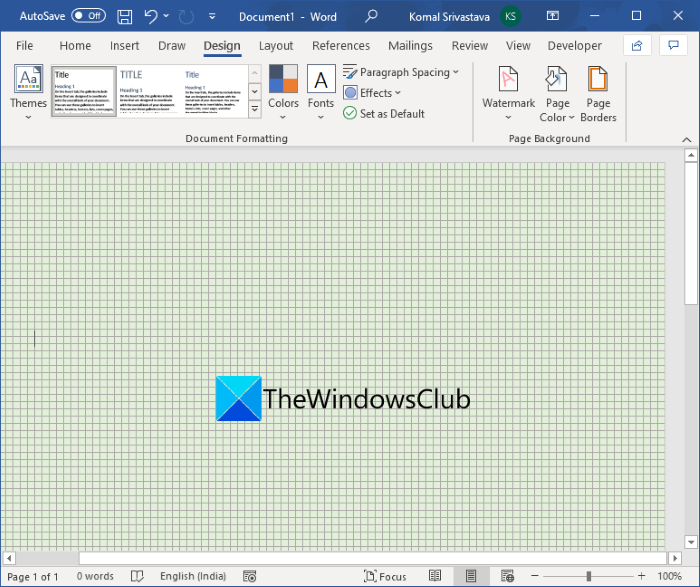Click the horizontal scrollbar right arrow
Image resolution: width=700 pixels, height=587 pixels.
pyautogui.click(x=675, y=558)
